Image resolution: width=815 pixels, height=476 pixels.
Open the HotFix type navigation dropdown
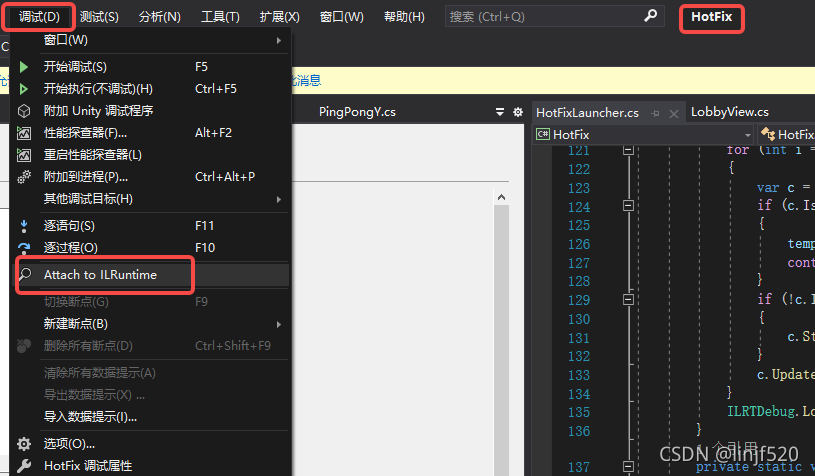click(x=786, y=135)
